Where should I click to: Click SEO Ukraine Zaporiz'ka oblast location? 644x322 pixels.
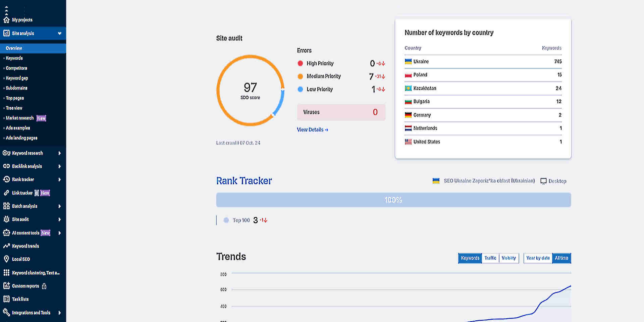(x=489, y=181)
